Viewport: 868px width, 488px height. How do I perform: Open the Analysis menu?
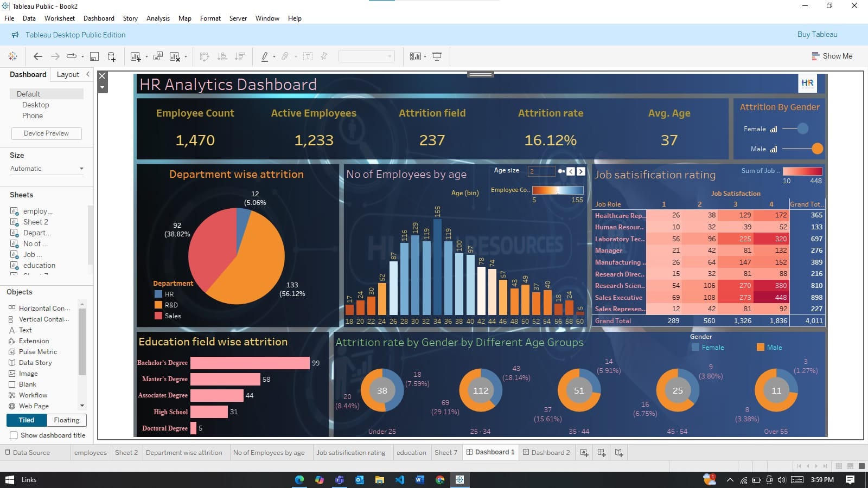coord(158,18)
